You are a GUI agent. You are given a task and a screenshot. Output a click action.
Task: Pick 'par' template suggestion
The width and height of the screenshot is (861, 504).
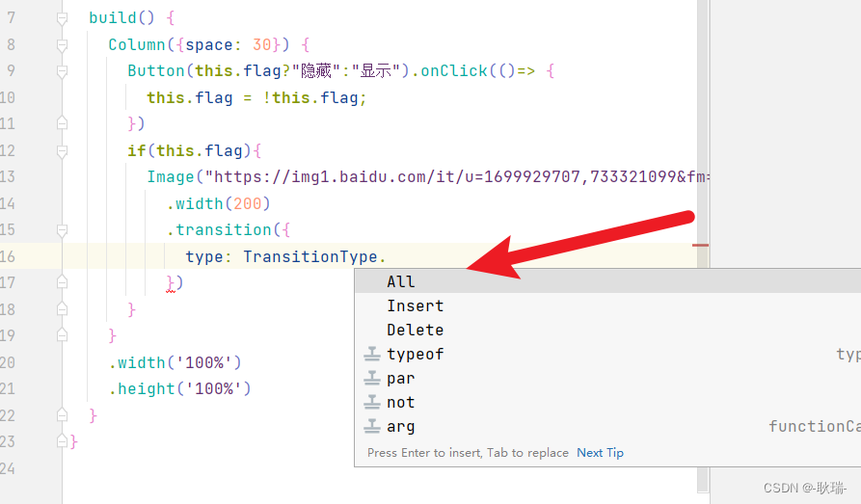click(x=607, y=379)
